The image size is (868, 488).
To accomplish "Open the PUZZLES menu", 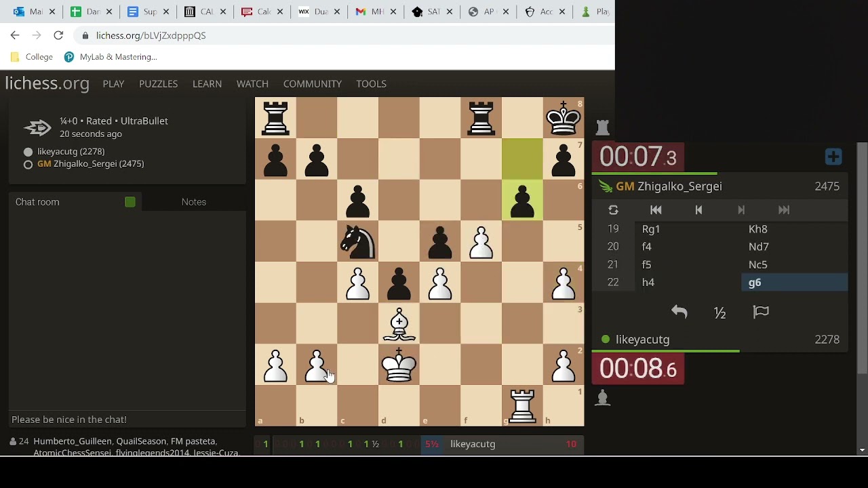I will tap(158, 84).
